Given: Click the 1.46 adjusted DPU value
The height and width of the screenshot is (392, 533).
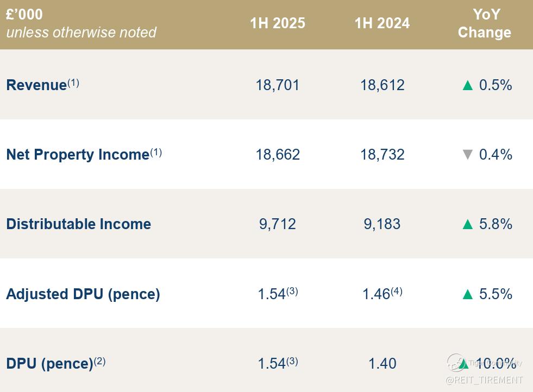Looking at the screenshot, I should tap(377, 294).
